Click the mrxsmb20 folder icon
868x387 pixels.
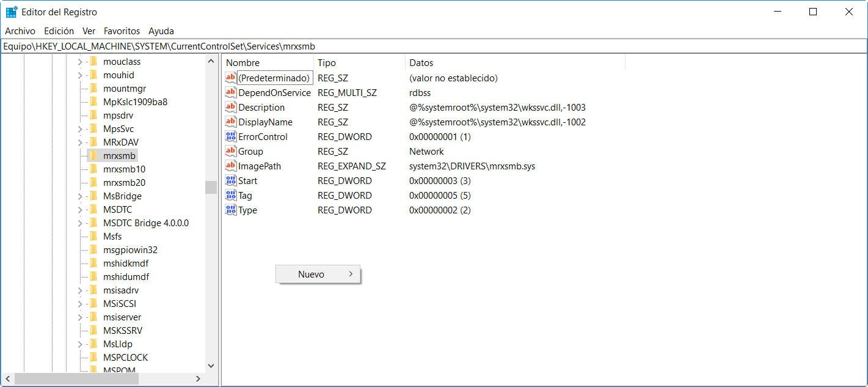[93, 183]
